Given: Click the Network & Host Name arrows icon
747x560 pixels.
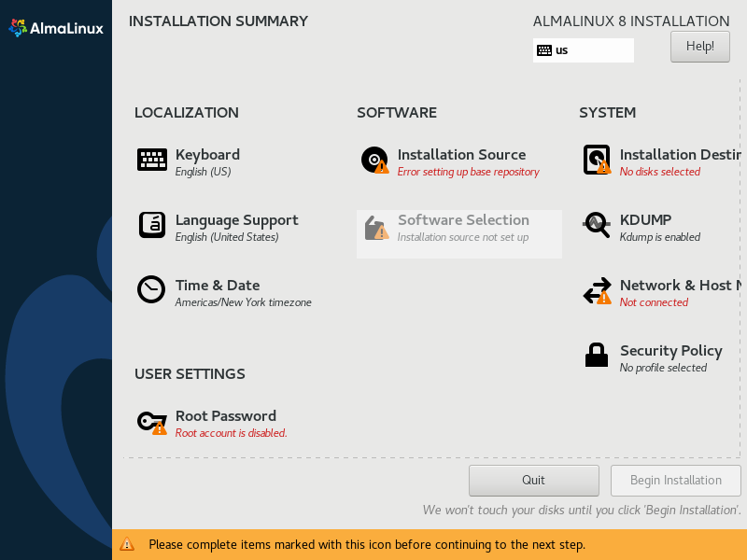Looking at the screenshot, I should pos(596,291).
